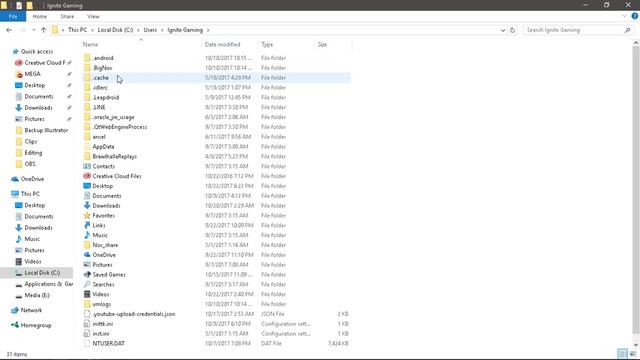Select the Videos icon in file list
Viewport: 640px width, 360px height.
click(87, 294)
